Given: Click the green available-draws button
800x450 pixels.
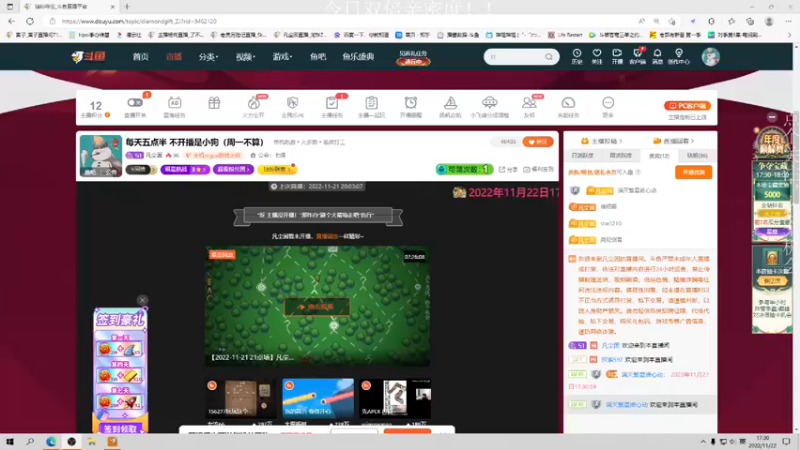Looking at the screenshot, I should tap(464, 169).
